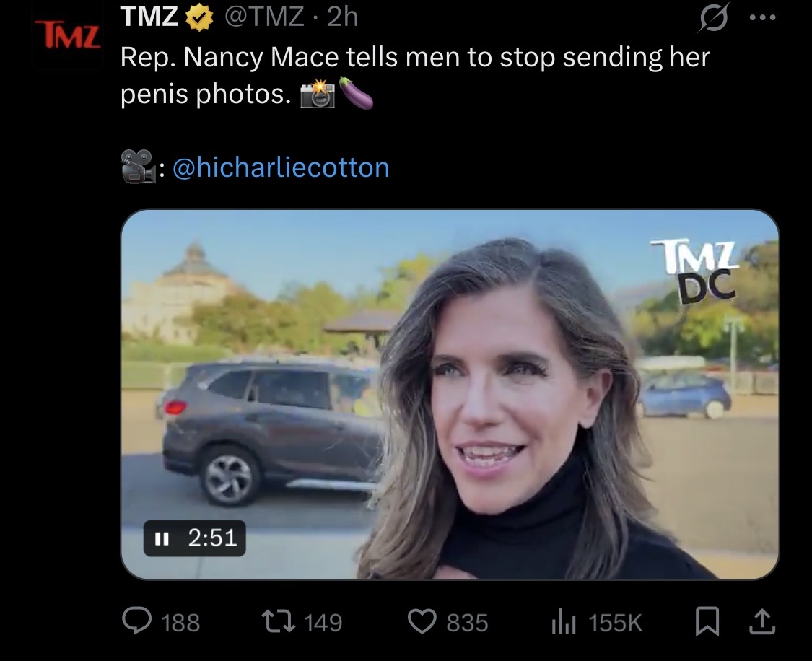Open the @hicharliecotton mention

pyautogui.click(x=281, y=167)
